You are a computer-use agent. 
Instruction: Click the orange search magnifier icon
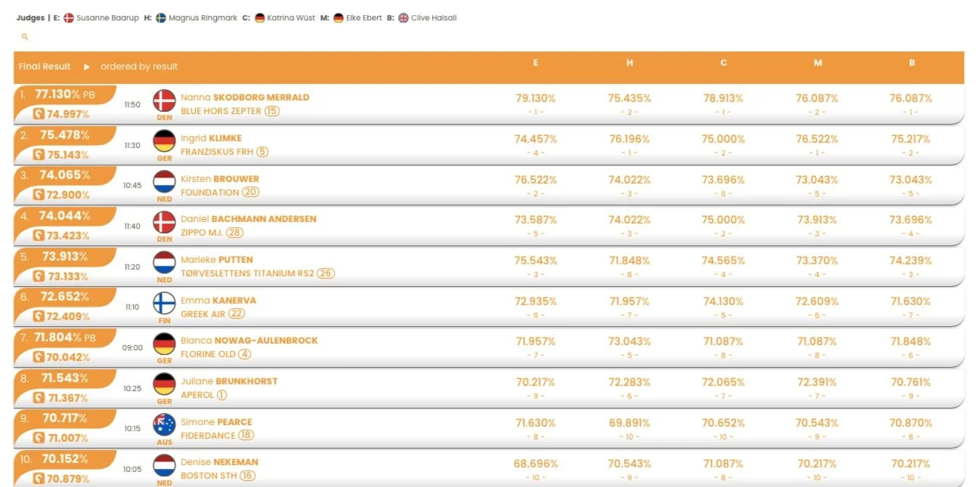(25, 36)
